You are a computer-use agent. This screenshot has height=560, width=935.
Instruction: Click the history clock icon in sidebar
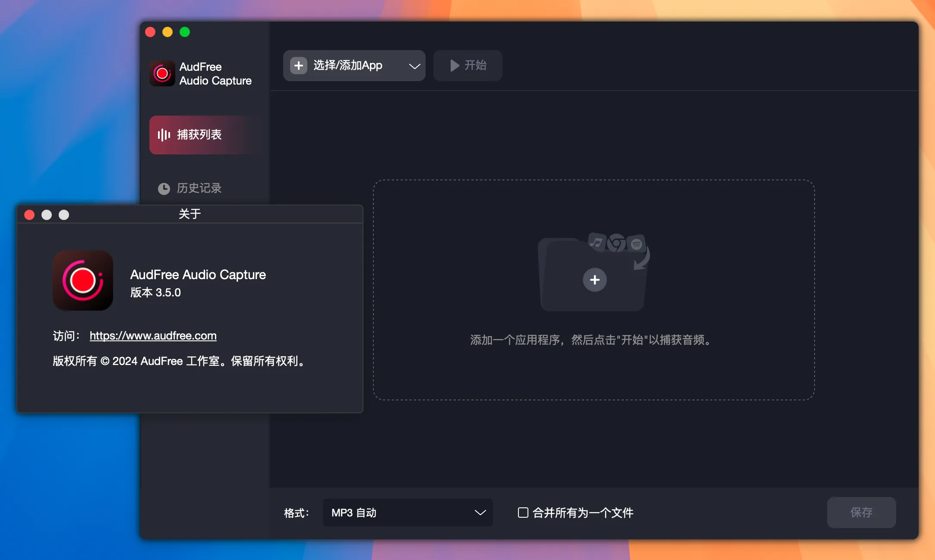[x=164, y=189]
